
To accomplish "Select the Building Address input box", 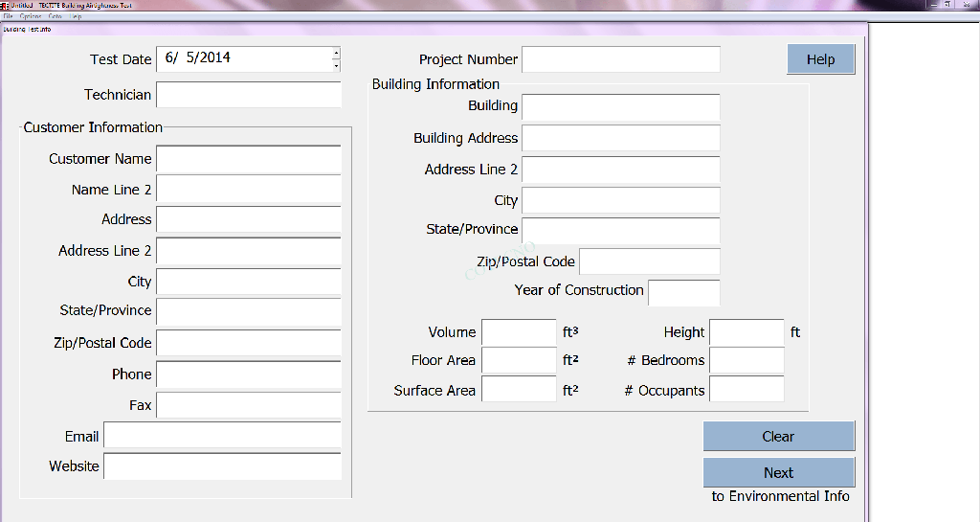I will (x=620, y=138).
